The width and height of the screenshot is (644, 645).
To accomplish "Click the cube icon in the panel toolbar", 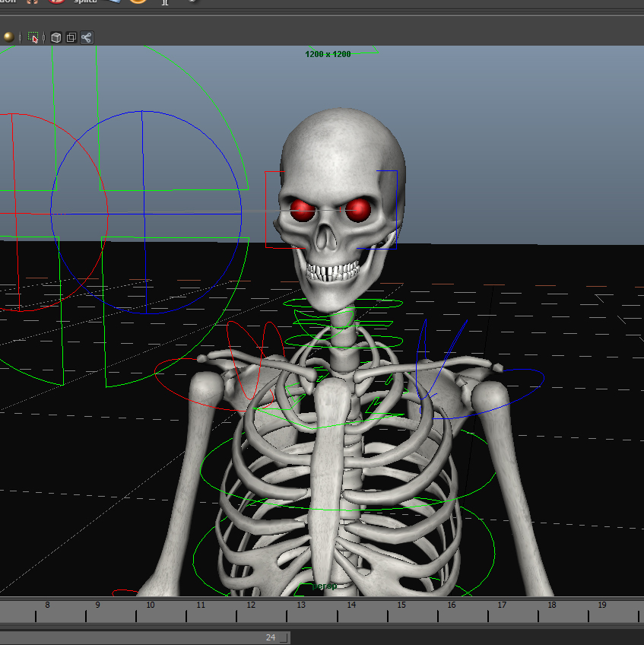I will click(56, 37).
